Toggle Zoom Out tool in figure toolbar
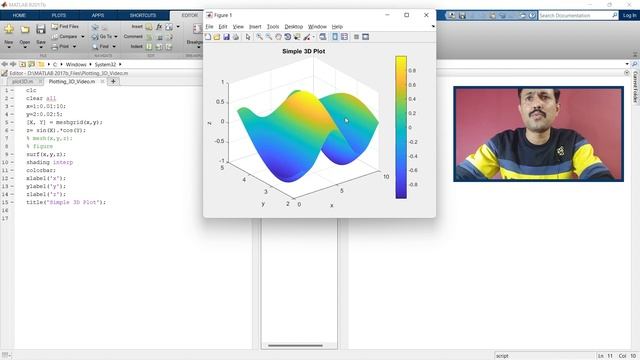 pyautogui.click(x=269, y=37)
